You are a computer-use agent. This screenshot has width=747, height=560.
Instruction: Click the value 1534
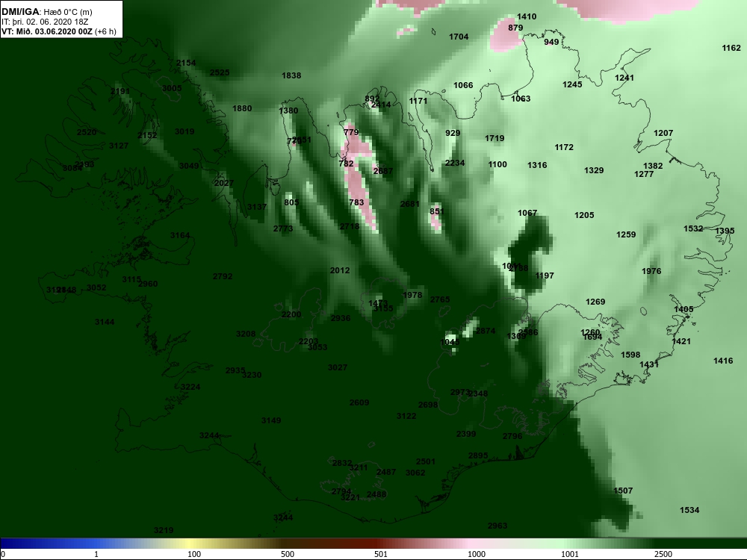pos(689,510)
